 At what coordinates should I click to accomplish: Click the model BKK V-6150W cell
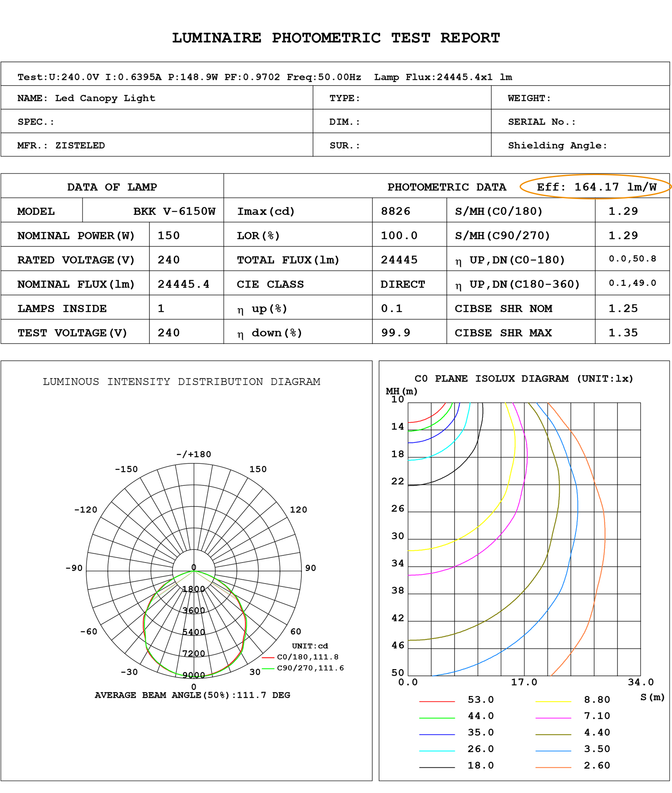pos(174,211)
